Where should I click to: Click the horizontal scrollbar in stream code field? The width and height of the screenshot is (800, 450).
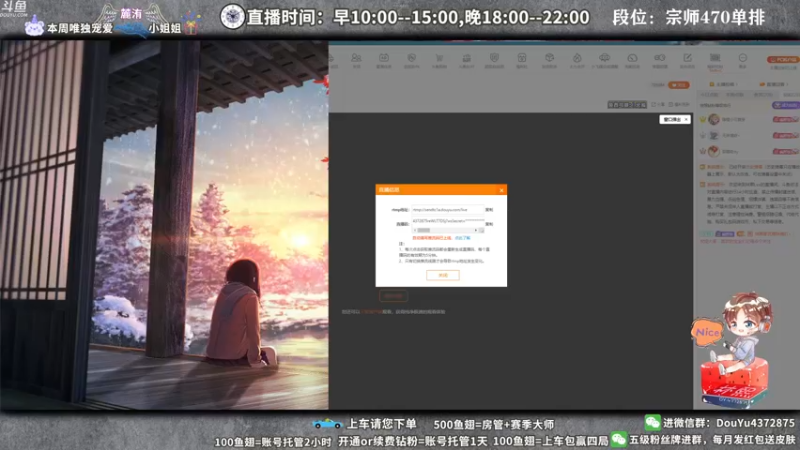423,230
